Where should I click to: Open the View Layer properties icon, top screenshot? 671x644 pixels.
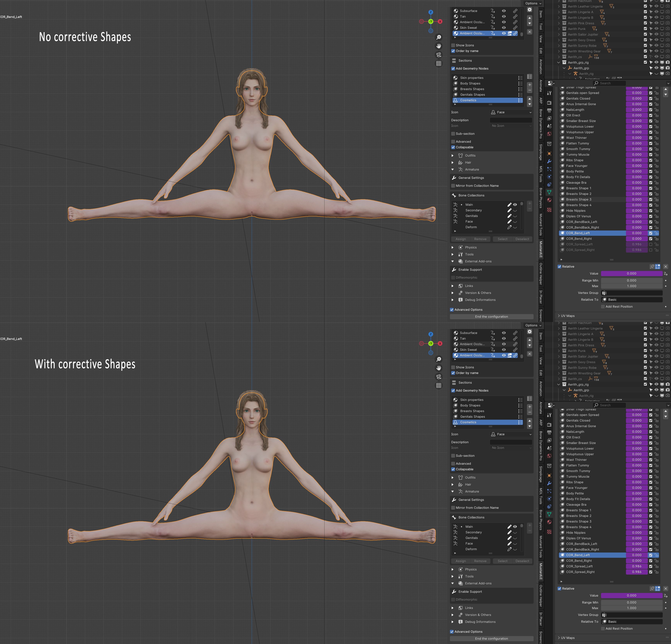click(549, 119)
